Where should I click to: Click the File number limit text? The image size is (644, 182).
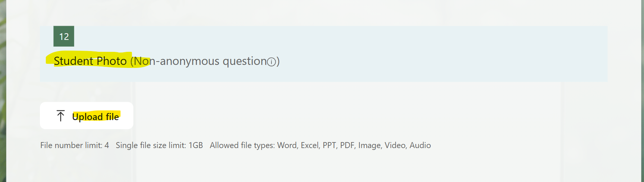pos(71,145)
